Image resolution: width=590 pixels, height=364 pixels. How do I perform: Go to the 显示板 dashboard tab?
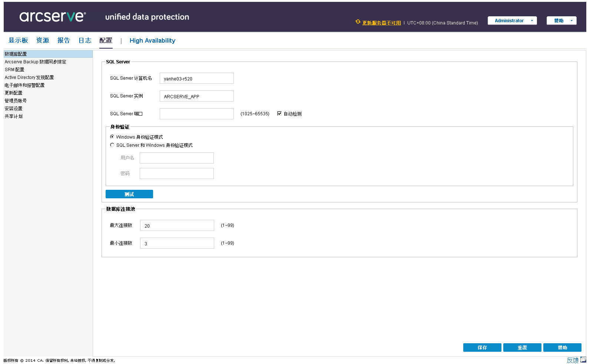tap(18, 40)
